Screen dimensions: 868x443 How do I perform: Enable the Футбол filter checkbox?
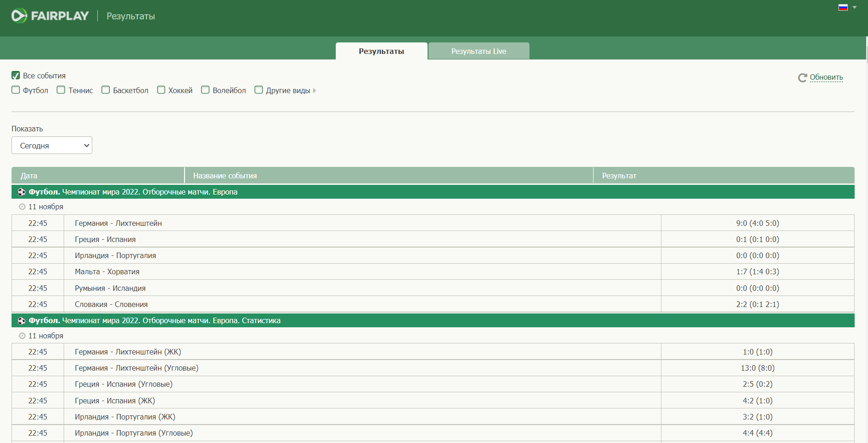[x=16, y=90]
